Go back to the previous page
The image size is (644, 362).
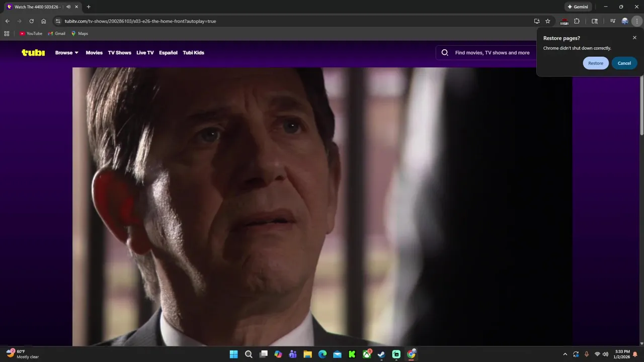point(7,21)
